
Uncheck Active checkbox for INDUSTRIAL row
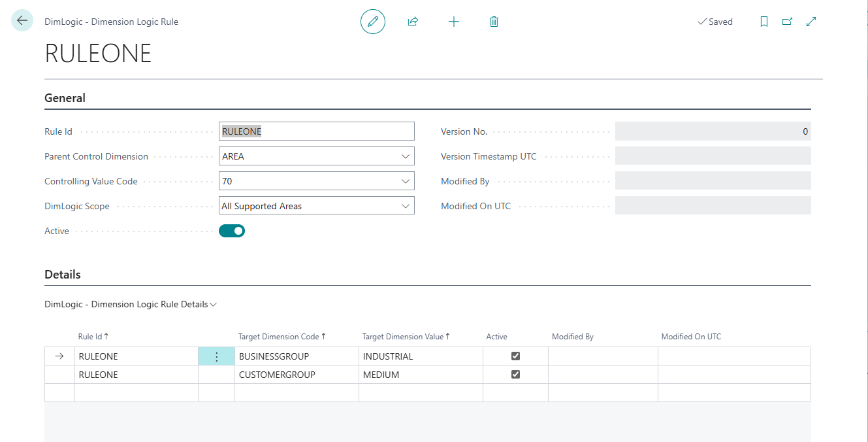pos(515,356)
